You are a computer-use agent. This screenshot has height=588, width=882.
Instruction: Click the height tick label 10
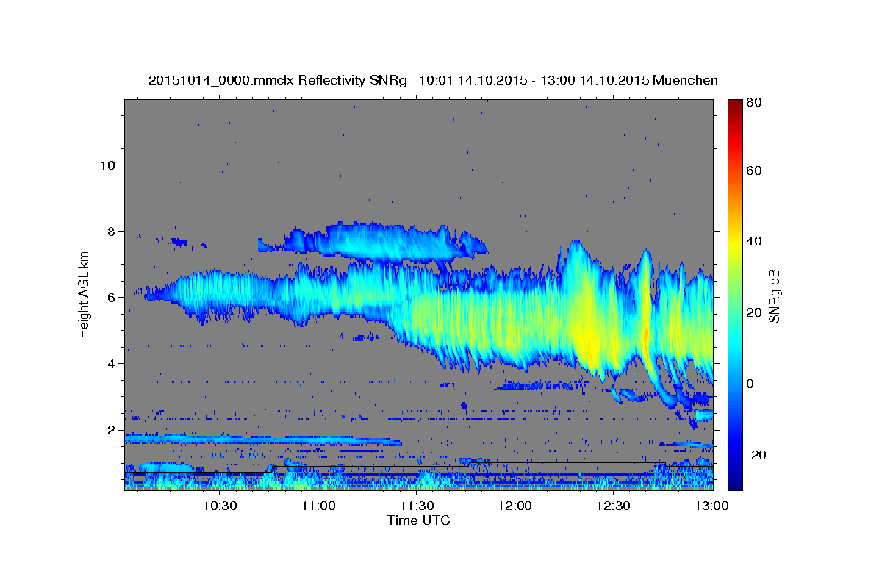click(108, 165)
